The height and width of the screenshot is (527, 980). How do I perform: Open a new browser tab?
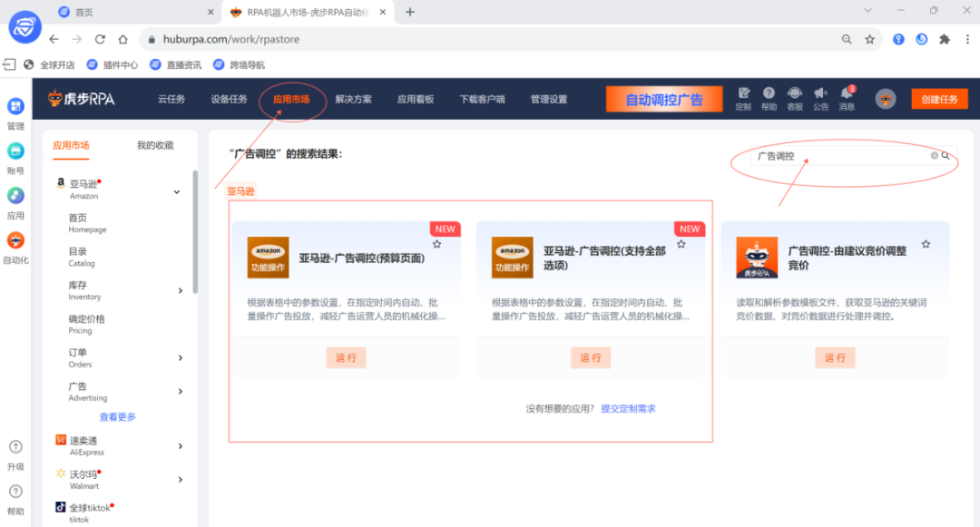pyautogui.click(x=410, y=12)
